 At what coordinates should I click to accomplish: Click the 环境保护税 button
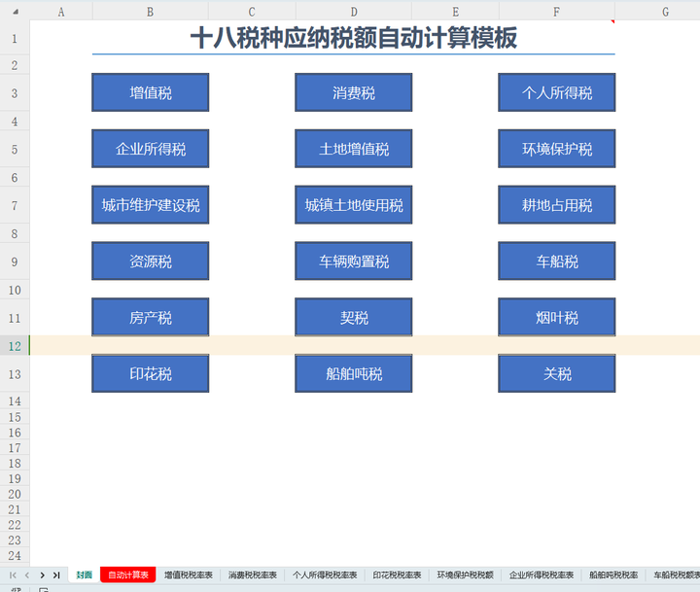(x=557, y=149)
